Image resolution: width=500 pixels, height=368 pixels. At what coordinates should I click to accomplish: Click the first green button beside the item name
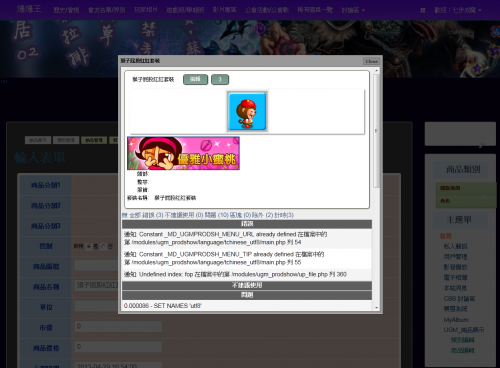click(x=195, y=79)
